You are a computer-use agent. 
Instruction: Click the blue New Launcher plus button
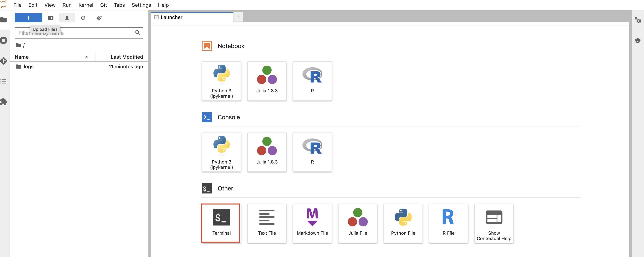click(x=28, y=18)
